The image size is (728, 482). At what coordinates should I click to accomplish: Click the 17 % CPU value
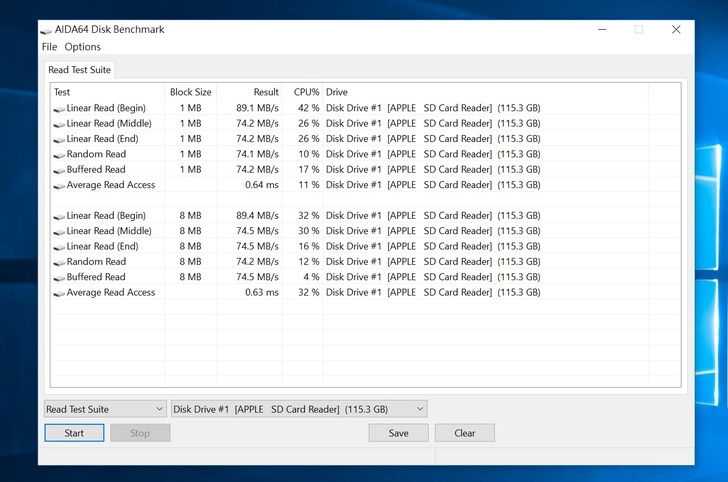point(309,169)
